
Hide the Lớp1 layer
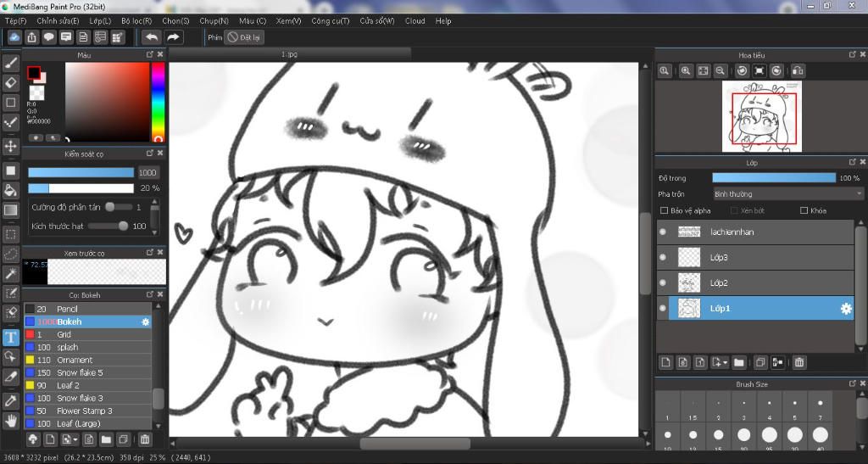[663, 309]
